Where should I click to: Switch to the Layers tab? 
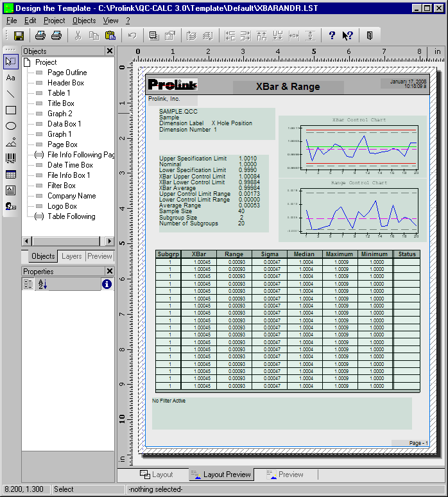tap(72, 256)
